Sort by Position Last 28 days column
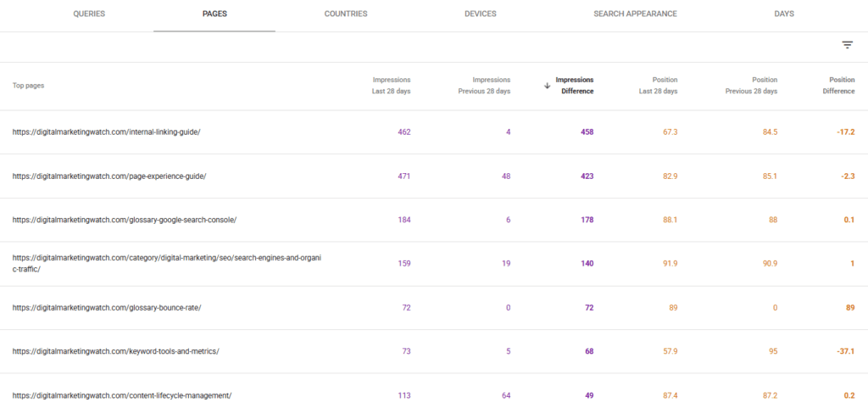Image resolution: width=868 pixels, height=414 pixels. (x=658, y=86)
